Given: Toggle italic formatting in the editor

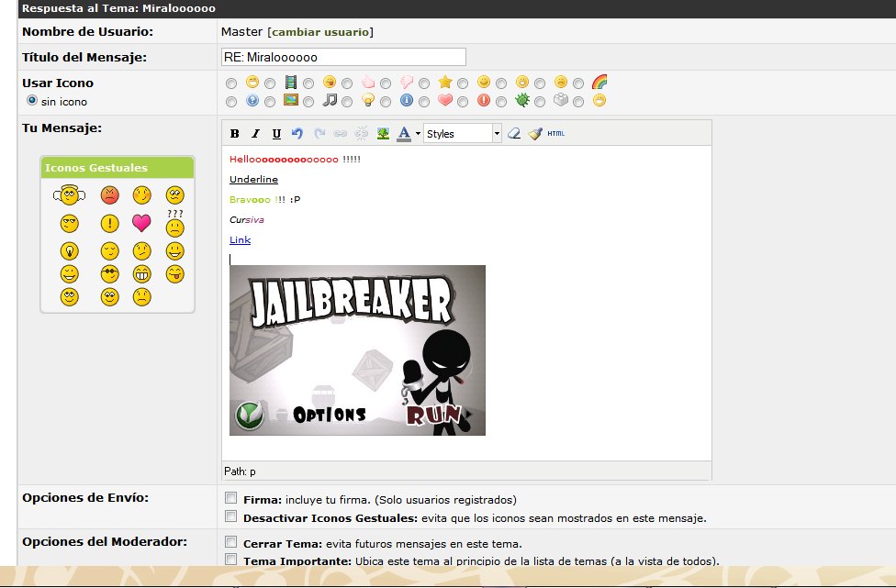Looking at the screenshot, I should (x=255, y=134).
